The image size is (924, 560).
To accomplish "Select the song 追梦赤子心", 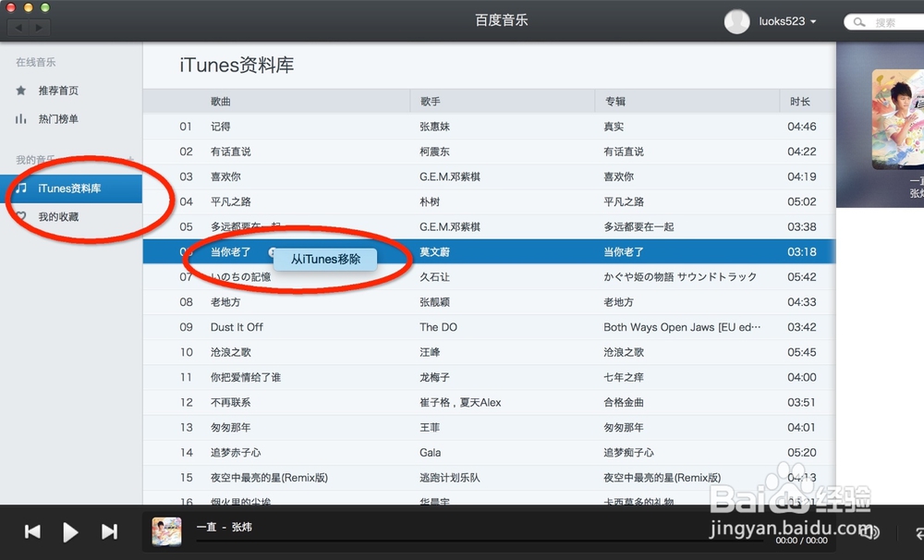I will [x=236, y=452].
